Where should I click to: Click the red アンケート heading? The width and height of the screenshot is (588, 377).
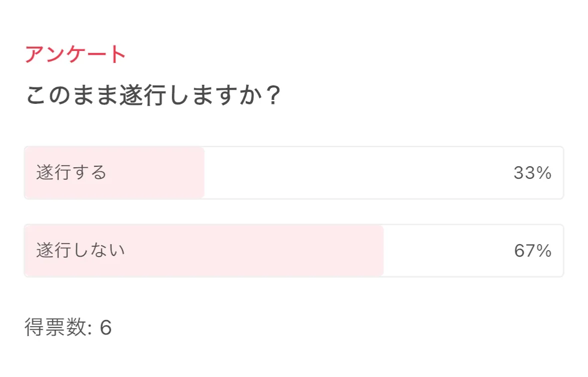tap(75, 54)
